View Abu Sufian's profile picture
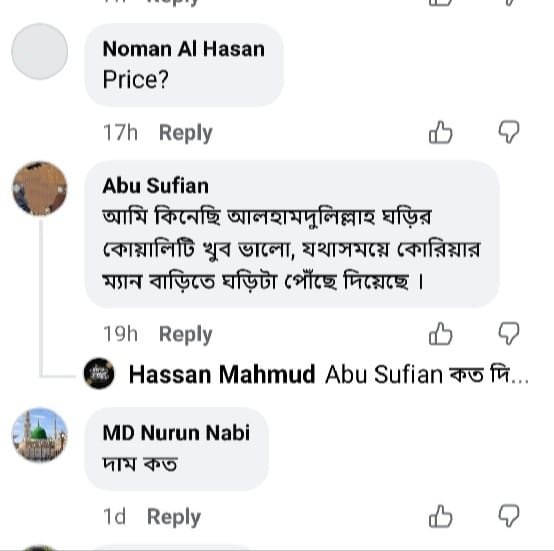Viewport: 554px width, 551px height. point(40,188)
